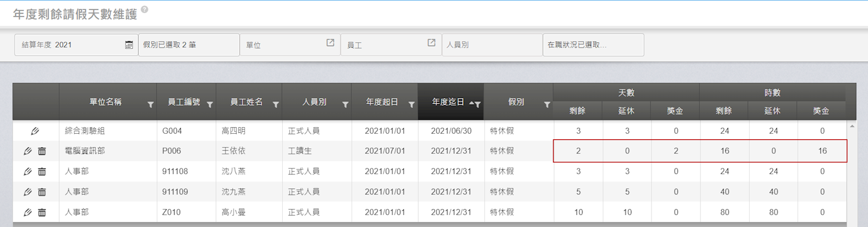Viewport: 868px width, 227px height.
Task: Click the table's vertical scrollbar up arrow
Action: (x=852, y=126)
